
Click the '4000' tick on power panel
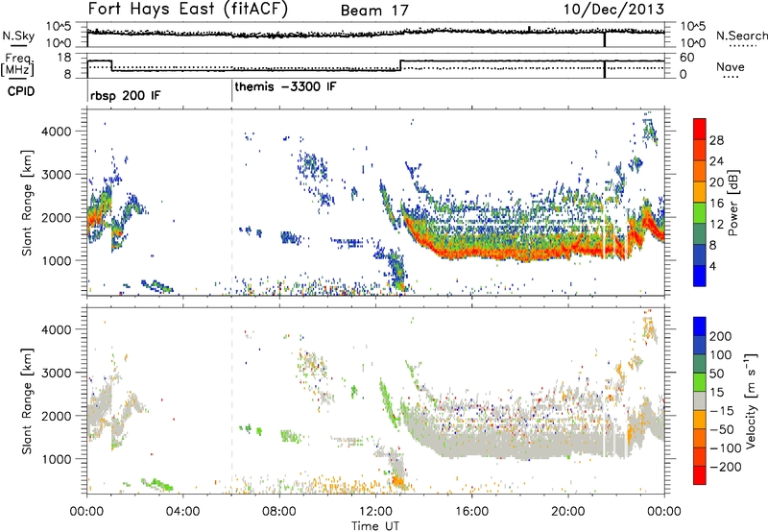57,132
